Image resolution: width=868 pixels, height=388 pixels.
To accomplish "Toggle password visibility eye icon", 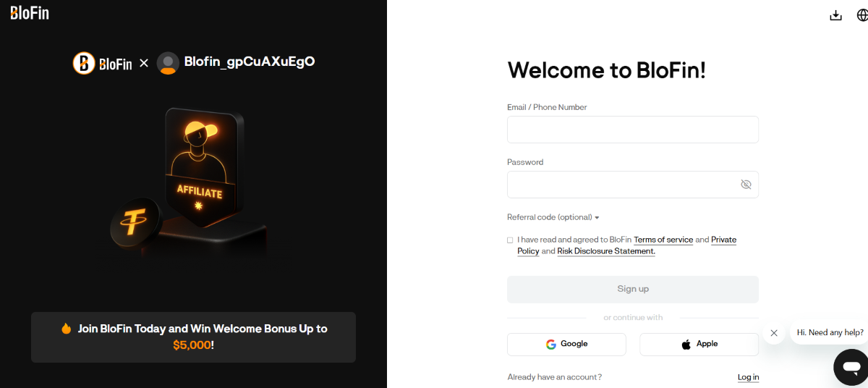I will click(x=746, y=185).
